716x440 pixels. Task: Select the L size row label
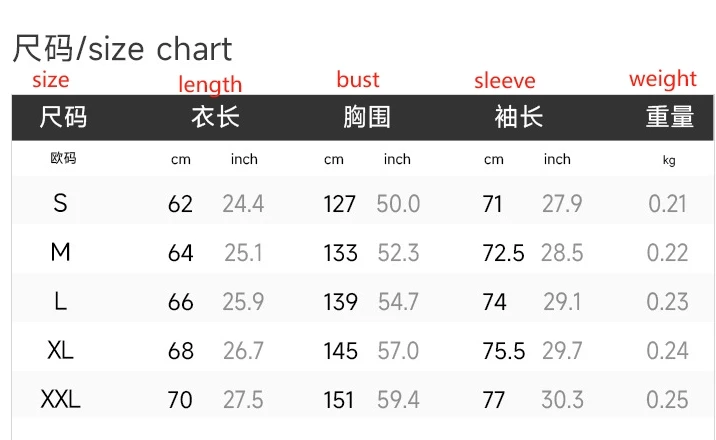click(x=61, y=302)
